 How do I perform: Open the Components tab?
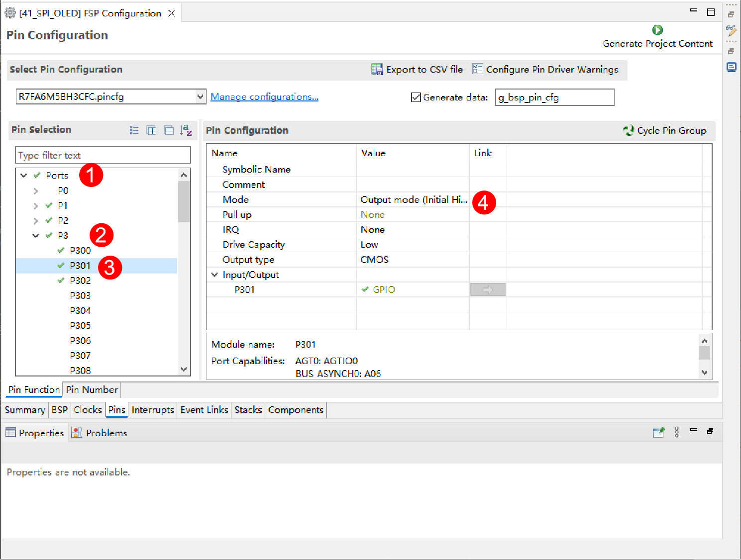296,410
